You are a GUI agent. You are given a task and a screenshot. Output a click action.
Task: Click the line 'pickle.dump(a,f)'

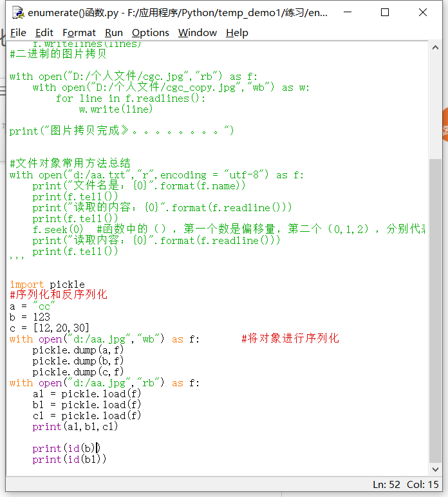point(78,350)
